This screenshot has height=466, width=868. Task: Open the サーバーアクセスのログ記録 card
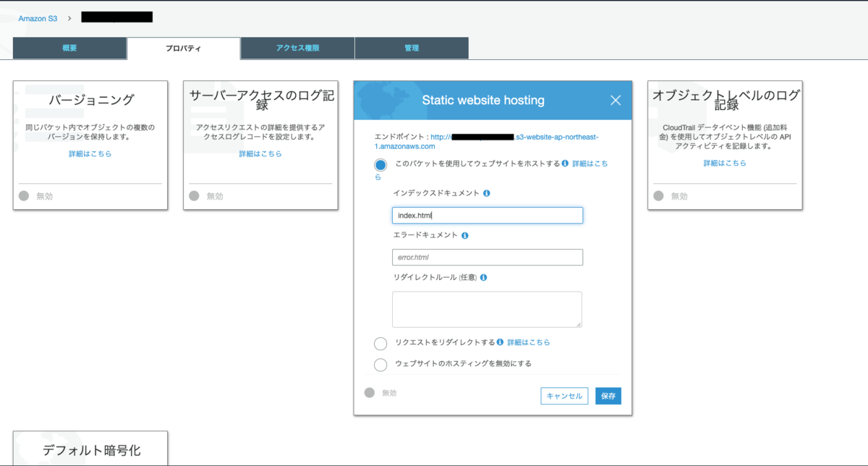point(260,145)
